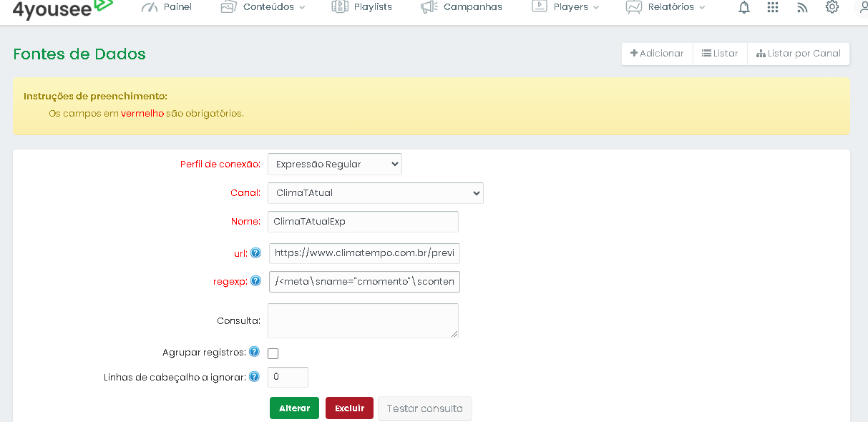Click the Fontes de Dados heading
The width and height of the screenshot is (868, 422).
[x=79, y=54]
